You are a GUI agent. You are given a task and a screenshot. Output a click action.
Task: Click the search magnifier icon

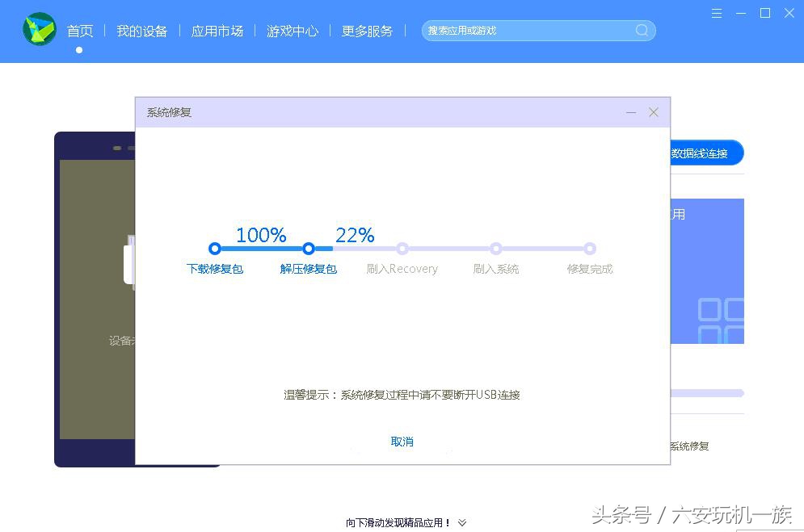[x=642, y=30]
